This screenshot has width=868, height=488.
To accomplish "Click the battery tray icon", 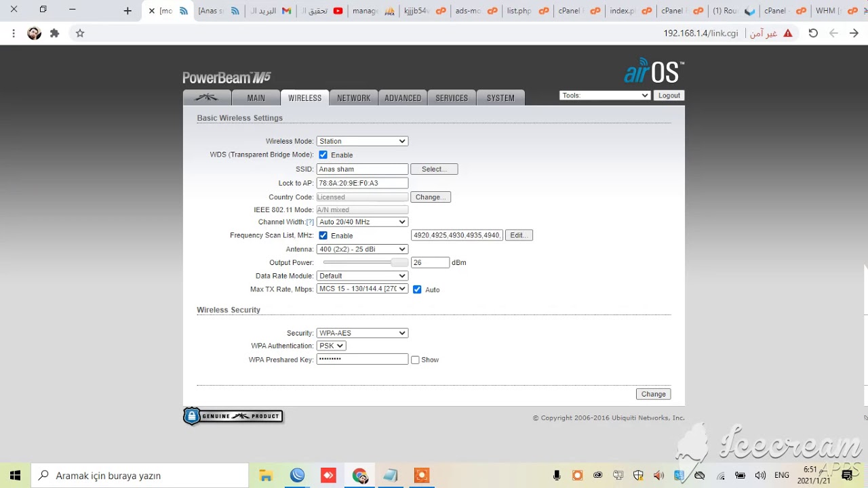I will point(741,475).
